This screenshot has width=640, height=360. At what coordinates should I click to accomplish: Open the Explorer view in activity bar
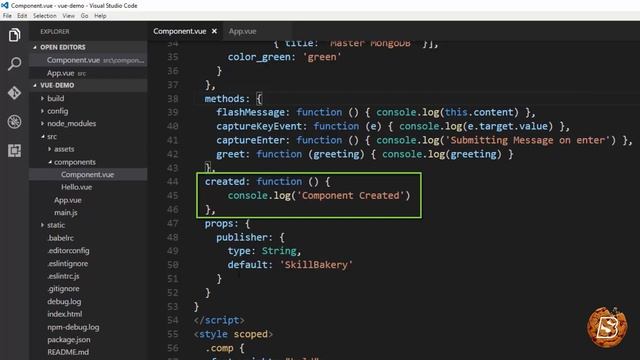[14, 35]
